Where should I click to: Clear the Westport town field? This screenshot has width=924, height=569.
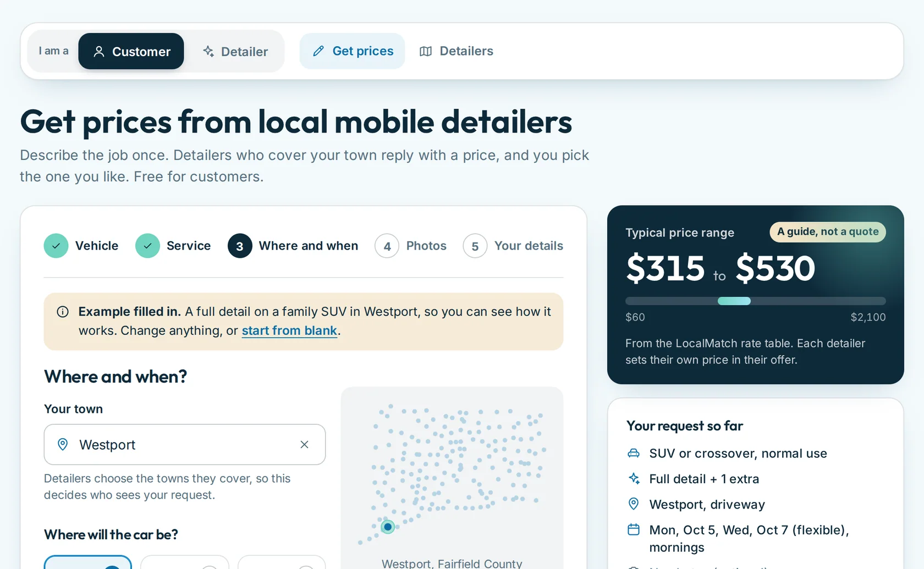pyautogui.click(x=304, y=444)
